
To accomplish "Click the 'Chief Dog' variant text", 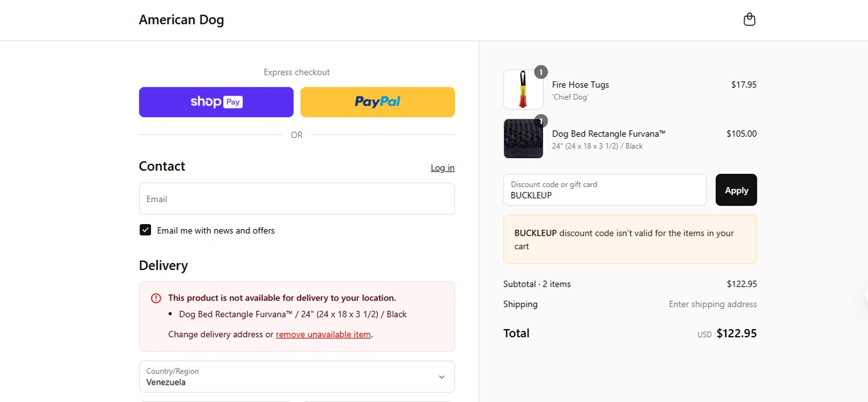I will click(x=570, y=97).
